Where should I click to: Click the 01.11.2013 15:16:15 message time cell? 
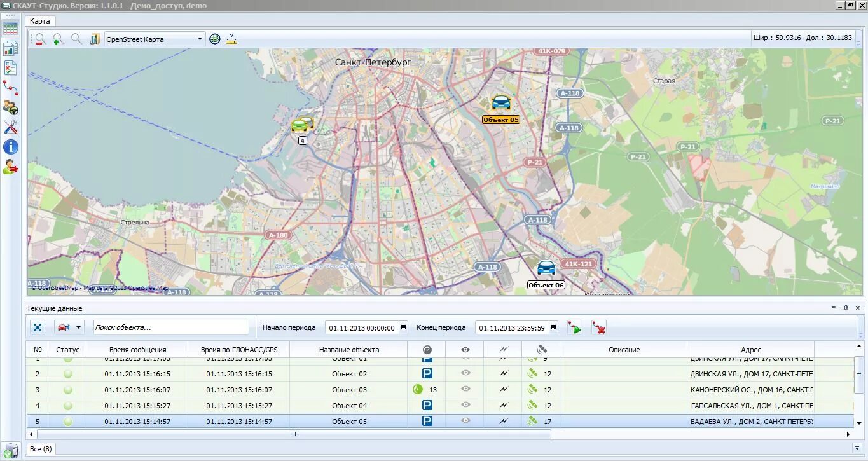(137, 374)
